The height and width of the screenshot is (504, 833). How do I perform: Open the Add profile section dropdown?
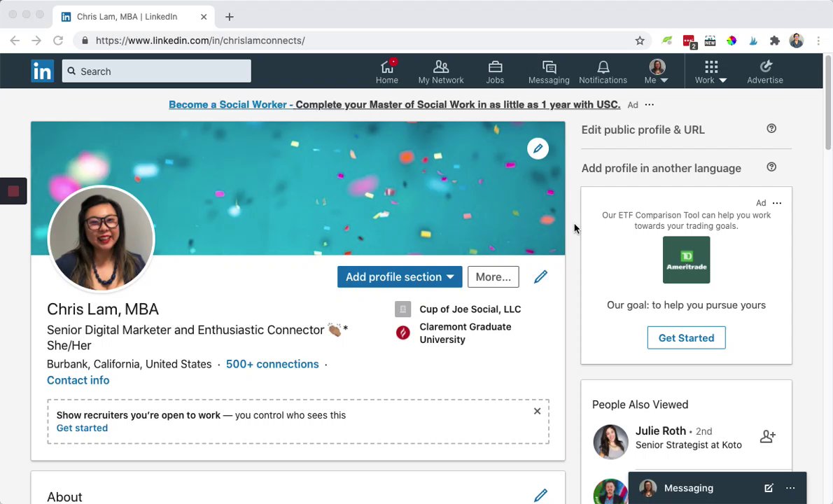(400, 276)
